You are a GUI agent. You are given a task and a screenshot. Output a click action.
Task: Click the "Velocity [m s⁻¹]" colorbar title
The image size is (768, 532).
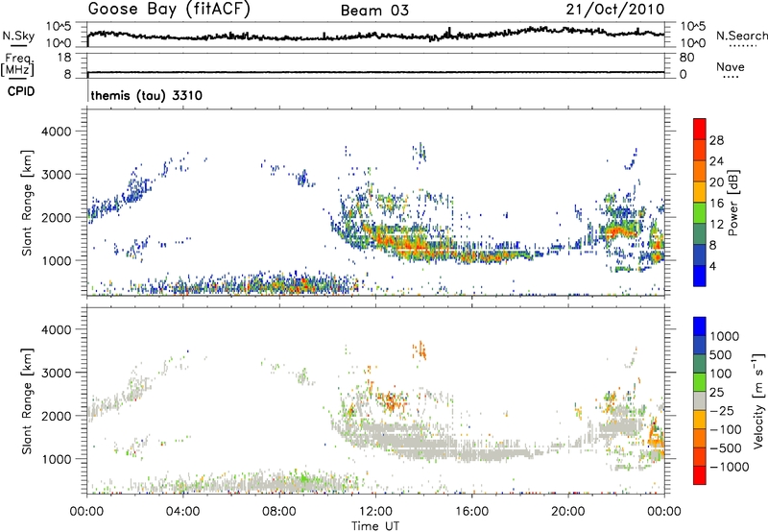click(758, 400)
